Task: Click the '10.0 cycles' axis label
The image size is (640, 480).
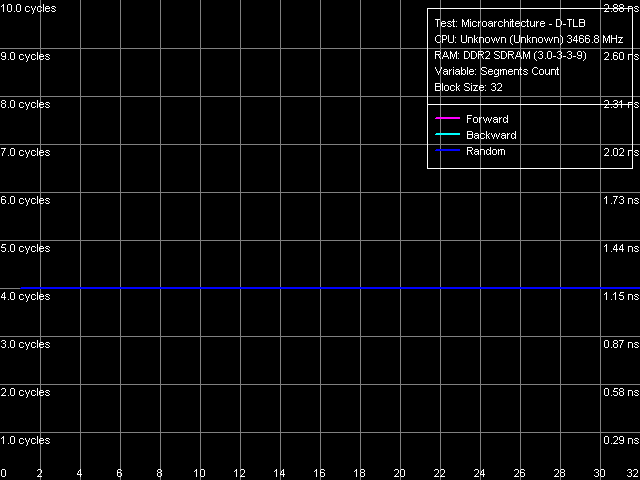Action: [28, 9]
